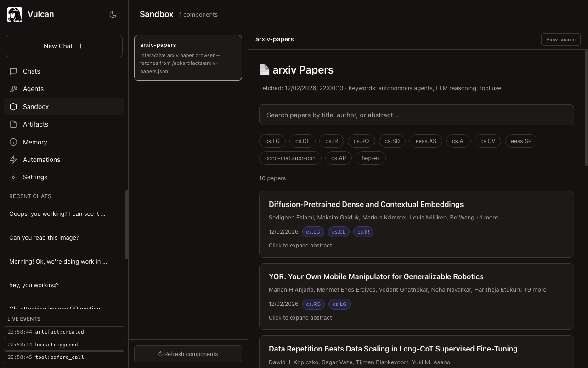Toggle dark mode with the moon icon
This screenshot has width=588, height=368.
click(113, 15)
